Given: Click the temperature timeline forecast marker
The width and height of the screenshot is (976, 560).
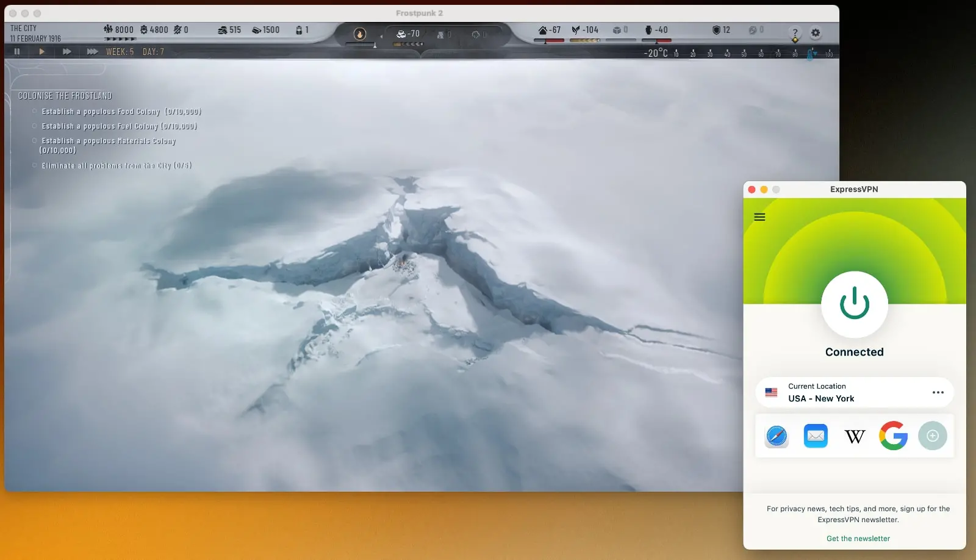Looking at the screenshot, I should 810,54.
